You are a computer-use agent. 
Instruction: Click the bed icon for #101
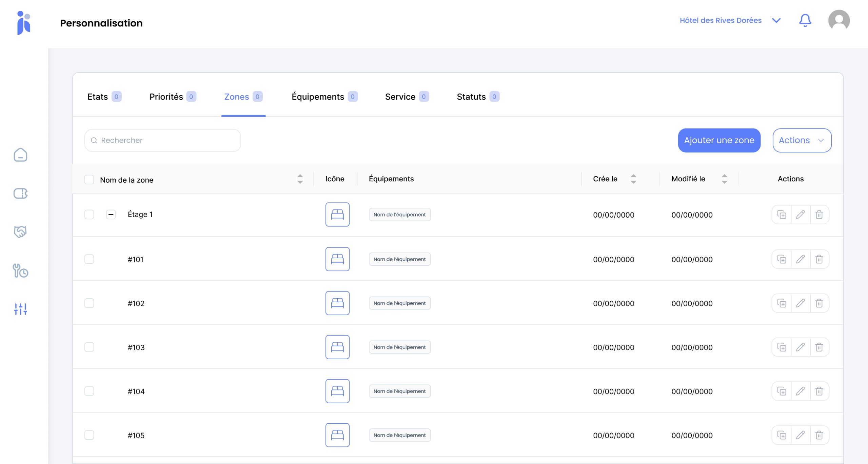pos(337,259)
